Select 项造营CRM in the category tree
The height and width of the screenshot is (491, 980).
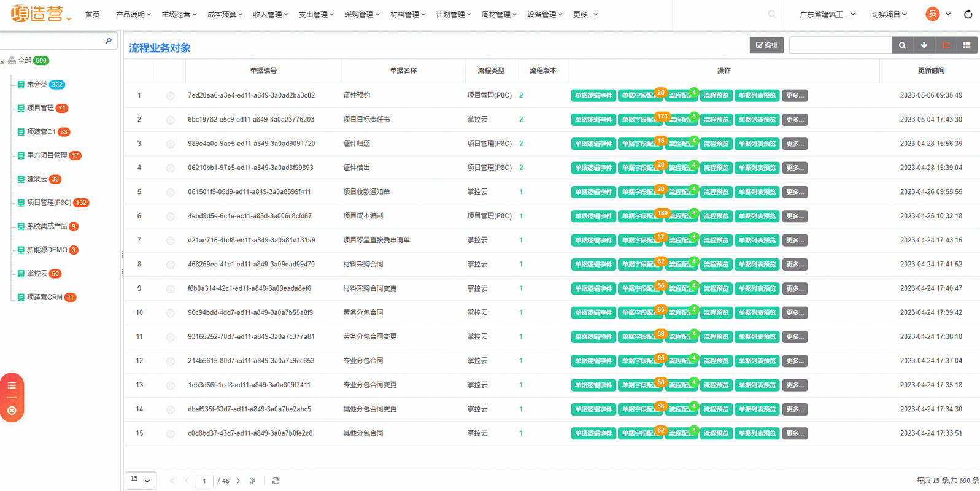(x=45, y=297)
